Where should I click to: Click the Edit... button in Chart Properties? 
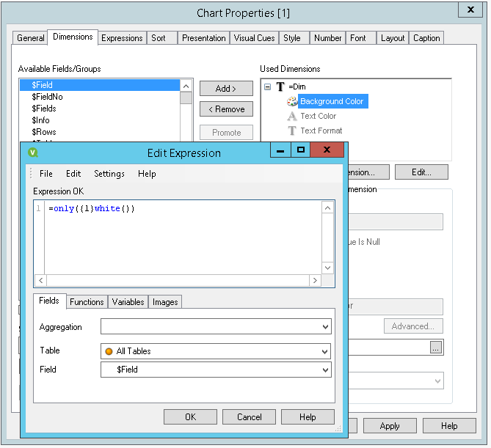pos(421,172)
